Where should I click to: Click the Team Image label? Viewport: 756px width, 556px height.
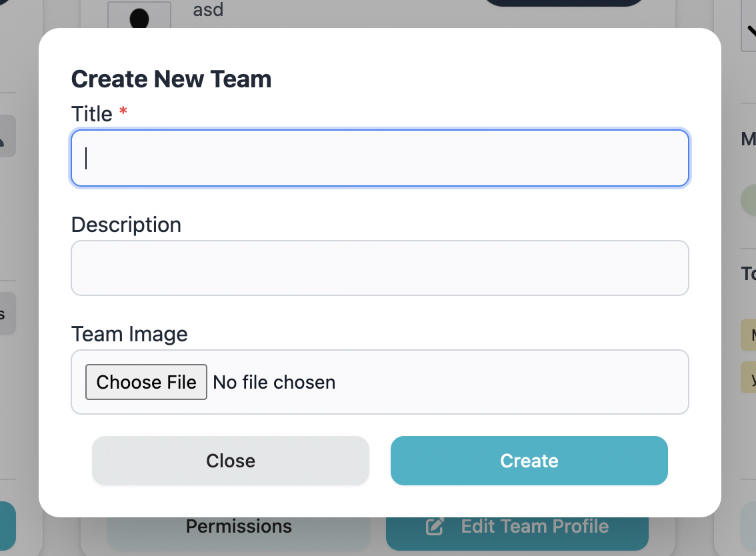click(129, 334)
